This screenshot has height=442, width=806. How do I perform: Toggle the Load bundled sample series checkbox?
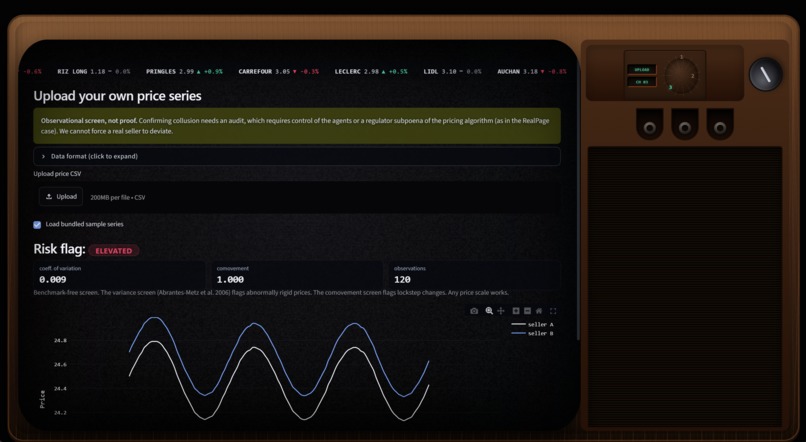[37, 225]
